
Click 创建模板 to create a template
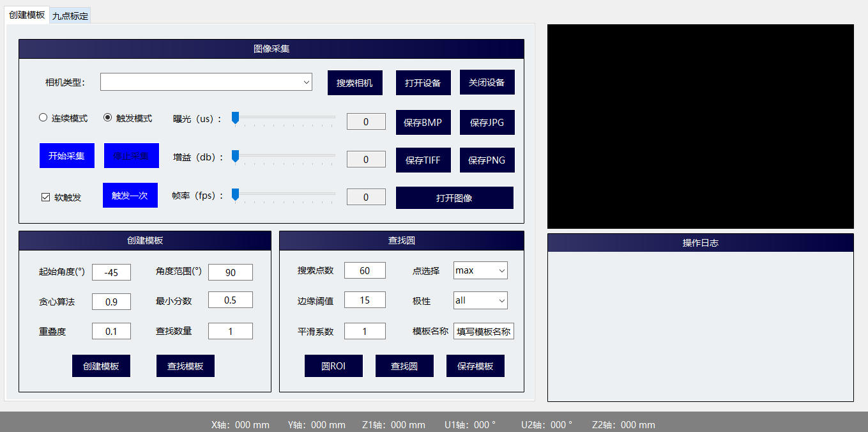click(101, 366)
